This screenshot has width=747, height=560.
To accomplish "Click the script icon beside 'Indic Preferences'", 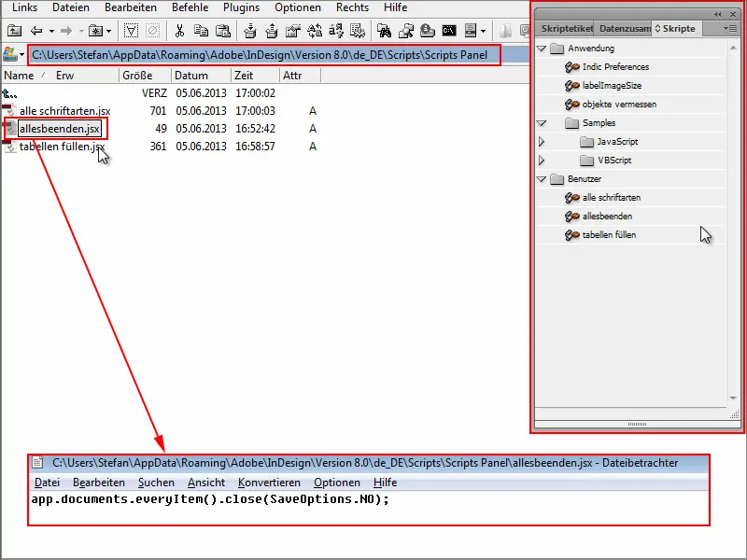I will point(574,66).
